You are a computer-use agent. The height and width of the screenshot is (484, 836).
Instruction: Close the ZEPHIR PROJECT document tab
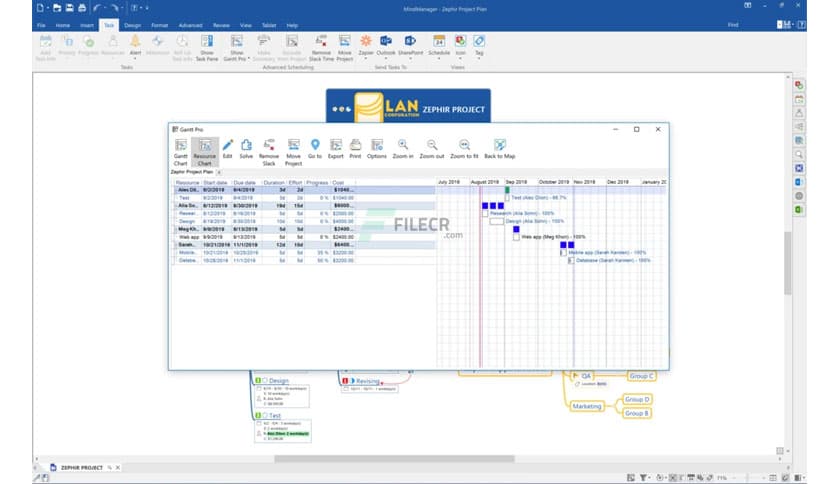[x=118, y=467]
